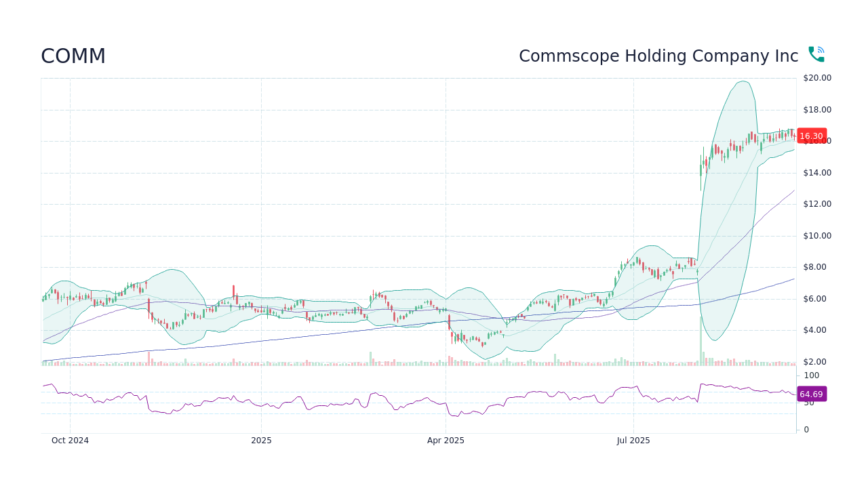The width and height of the screenshot is (868, 488).
Task: Open the Commscope Holding Company Inc name link
Action: click(x=658, y=56)
